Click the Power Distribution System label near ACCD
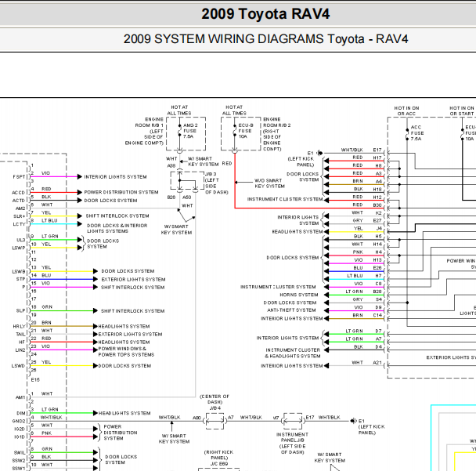The height and width of the screenshot is (471, 476). click(x=121, y=192)
